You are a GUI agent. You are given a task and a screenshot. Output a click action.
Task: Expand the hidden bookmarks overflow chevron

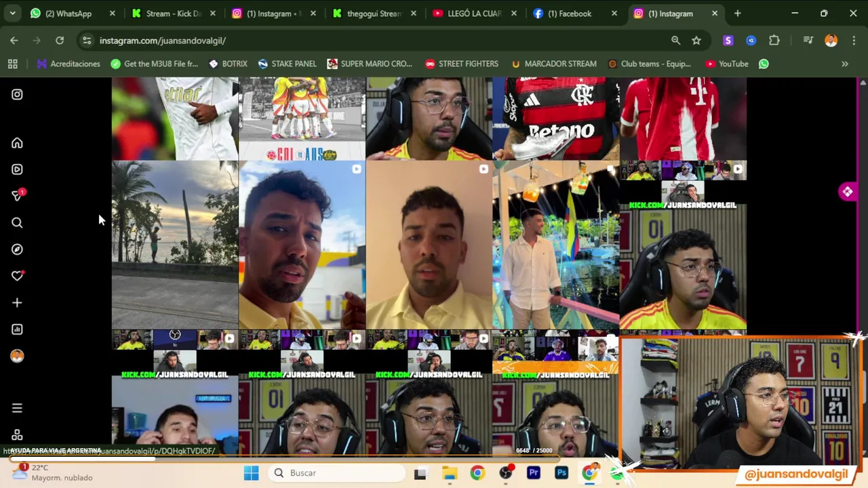845,64
